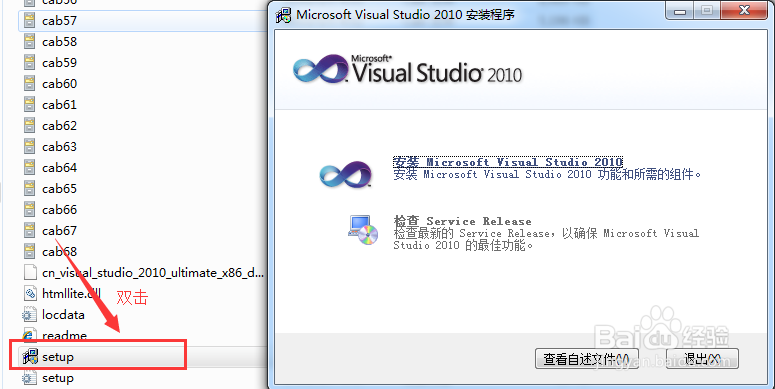
Task: Select the file name cab60
Action: pos(60,84)
